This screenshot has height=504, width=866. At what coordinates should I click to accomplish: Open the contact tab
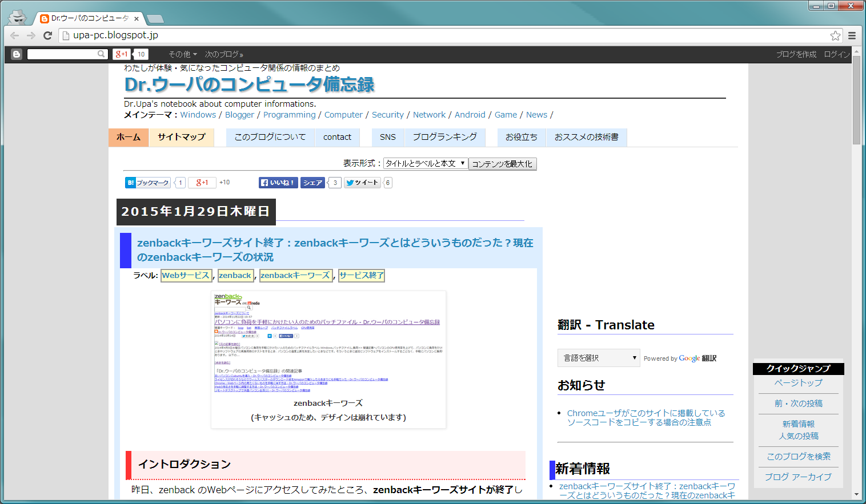coord(337,137)
